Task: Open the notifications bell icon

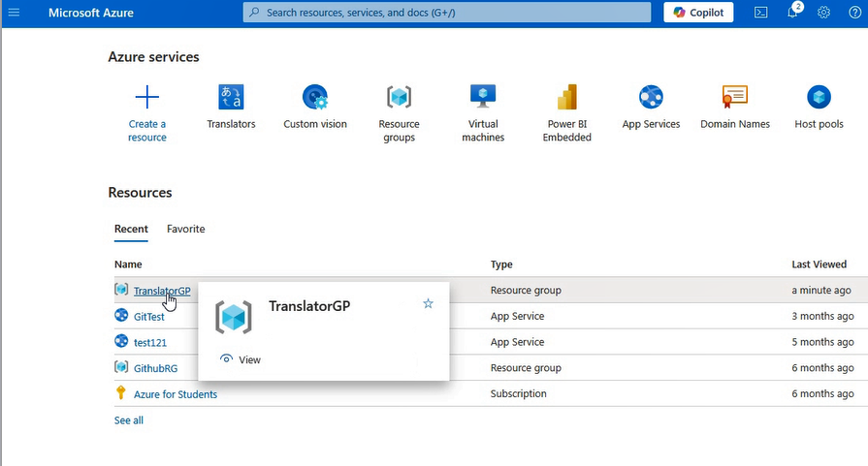Action: tap(792, 13)
